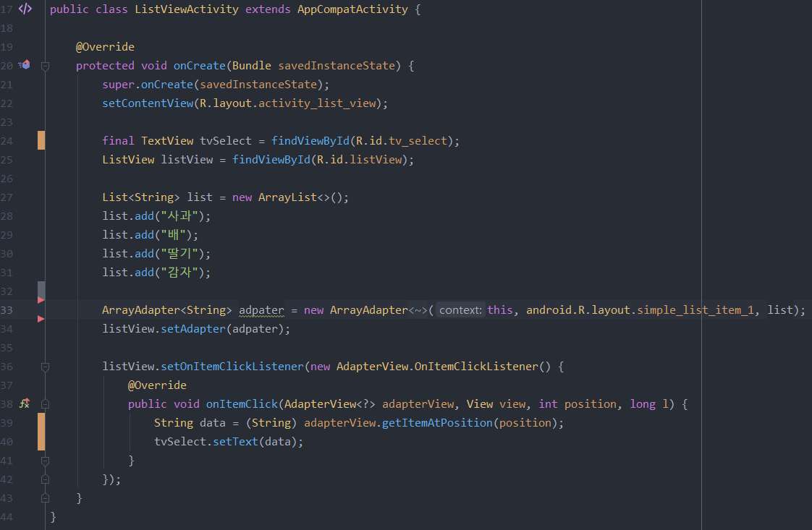This screenshot has height=530, width=812.
Task: Click @Override annotation on line 19
Action: tap(105, 47)
